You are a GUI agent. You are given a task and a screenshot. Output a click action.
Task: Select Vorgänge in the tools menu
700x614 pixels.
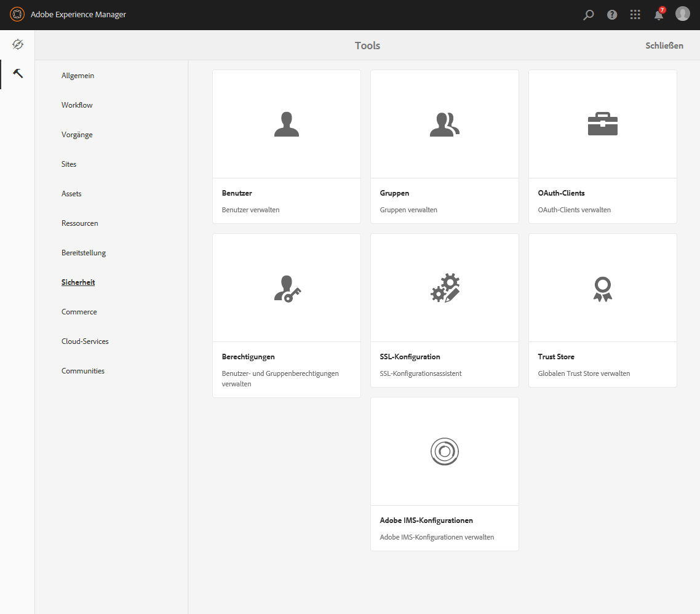click(x=77, y=134)
